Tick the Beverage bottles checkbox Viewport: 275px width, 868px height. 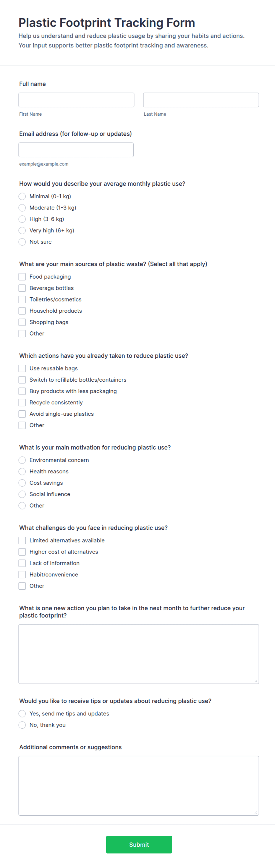point(22,288)
